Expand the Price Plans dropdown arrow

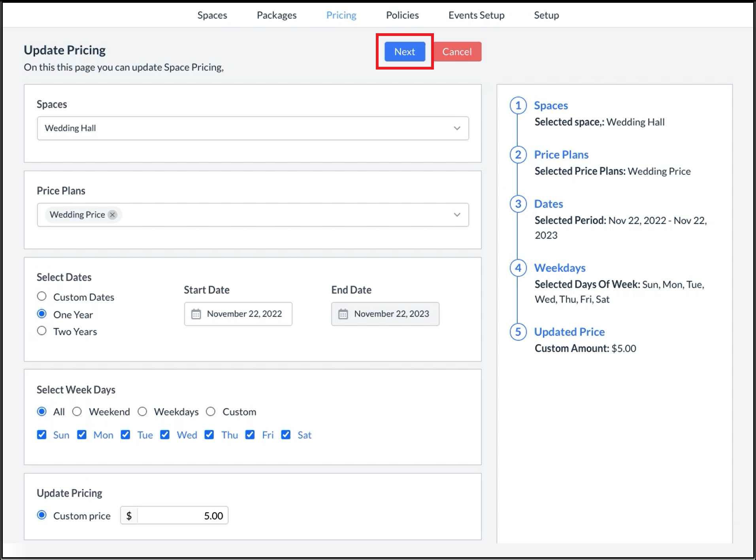tap(457, 215)
